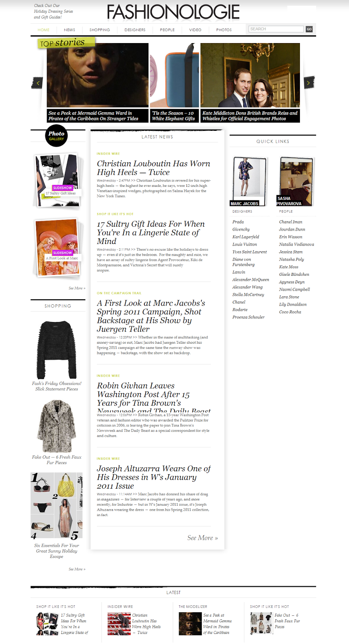349x644 pixels.
Task: Click the faux fur coat image
Action: click(x=57, y=426)
